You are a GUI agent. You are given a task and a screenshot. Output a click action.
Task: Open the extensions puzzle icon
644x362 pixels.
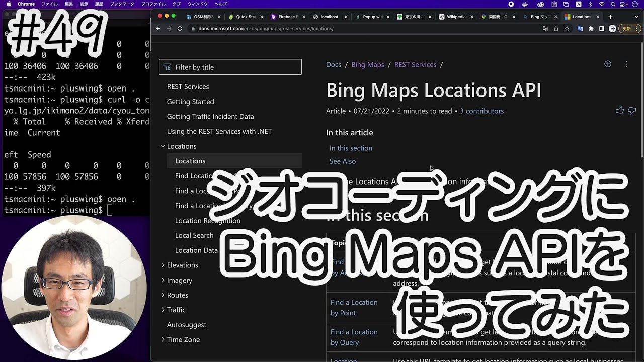(591, 29)
